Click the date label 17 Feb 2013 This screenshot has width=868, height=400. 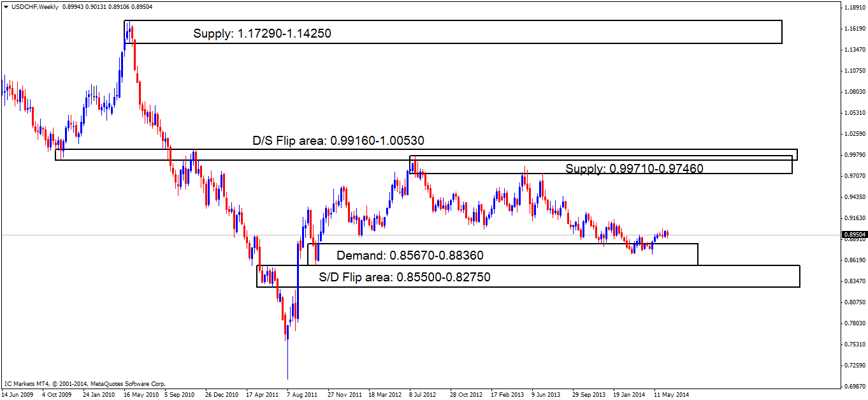[508, 394]
